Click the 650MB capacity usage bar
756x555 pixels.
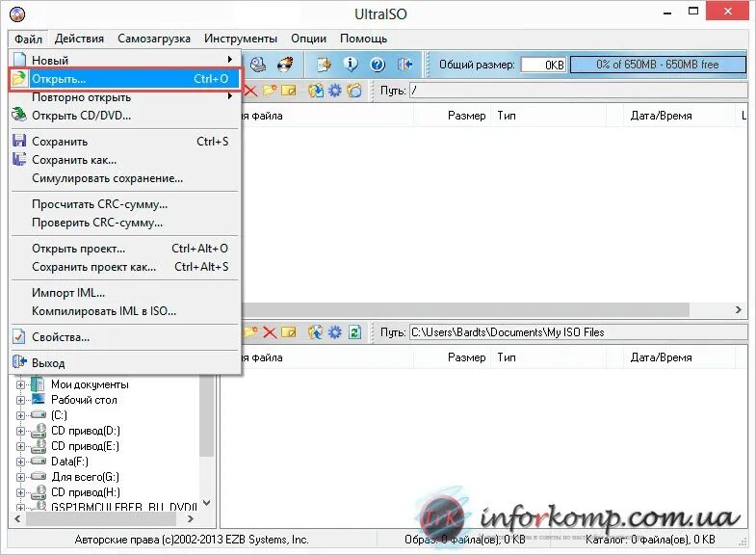(658, 65)
